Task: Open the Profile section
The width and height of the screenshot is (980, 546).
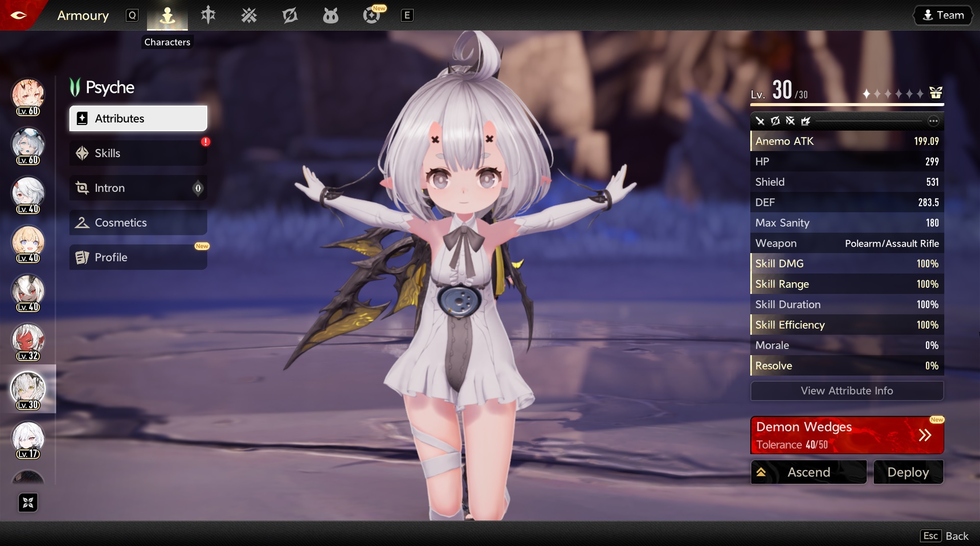Action: click(x=138, y=257)
